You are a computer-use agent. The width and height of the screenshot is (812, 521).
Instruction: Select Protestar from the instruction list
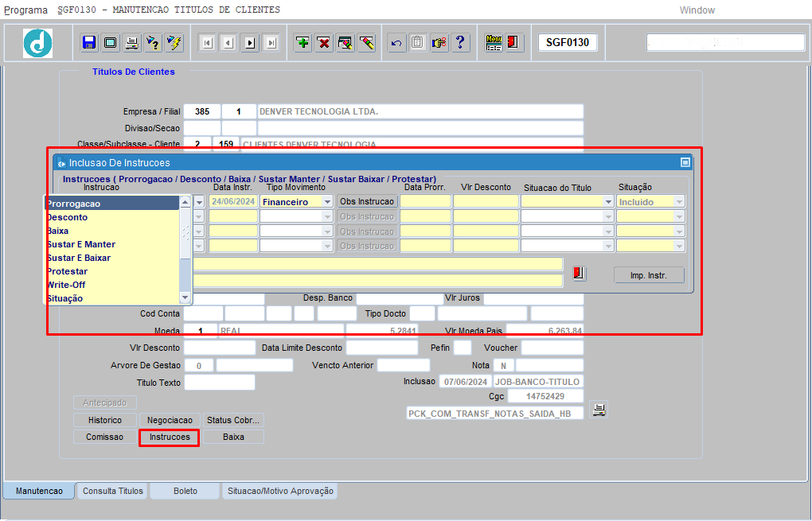pyautogui.click(x=68, y=271)
